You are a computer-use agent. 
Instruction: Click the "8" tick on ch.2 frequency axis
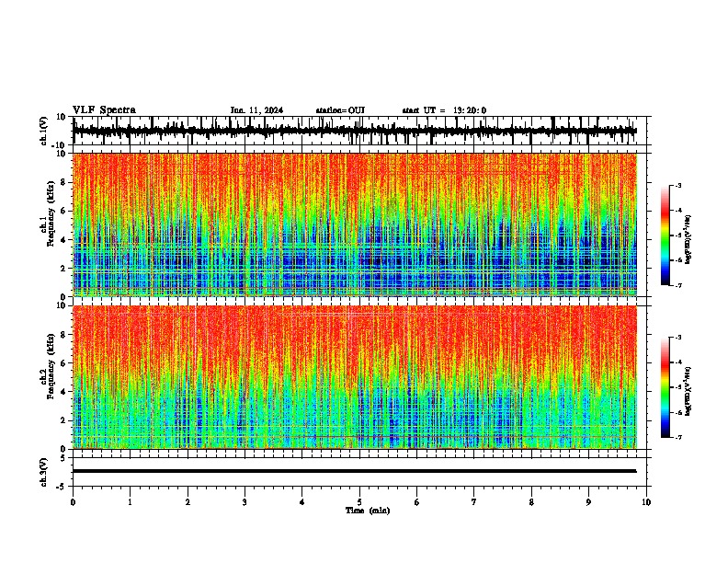coord(64,335)
